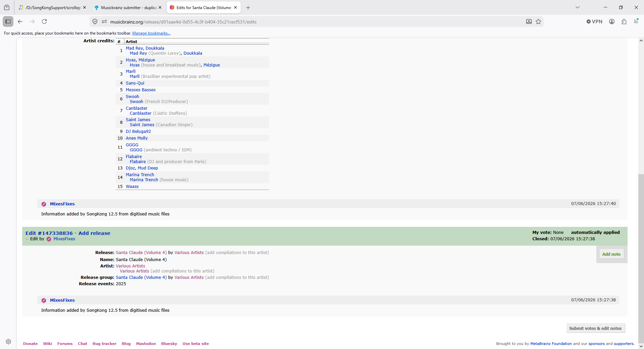Close the SongKongSupport tab
Image resolution: width=644 pixels, height=349 pixels.
pos(85,7)
